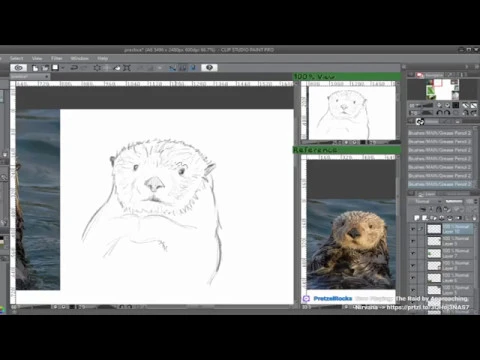
Task: Click the New Layer Folder icon
Action: click(433, 218)
